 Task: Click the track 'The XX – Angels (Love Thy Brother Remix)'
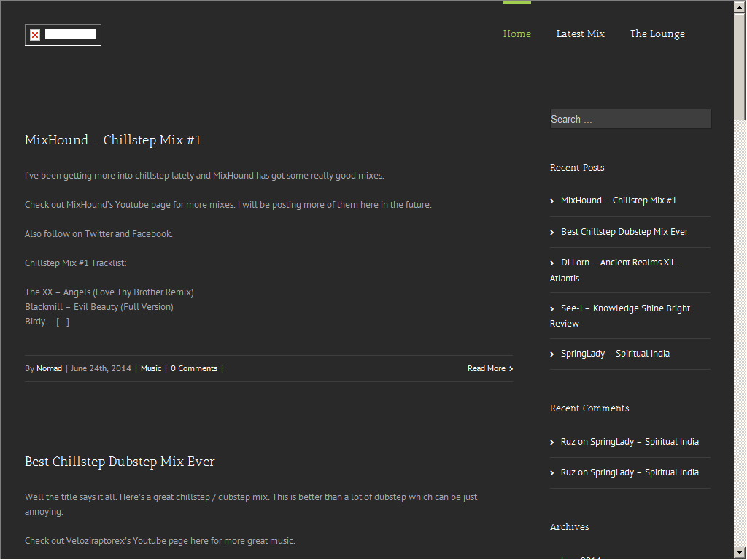(109, 292)
